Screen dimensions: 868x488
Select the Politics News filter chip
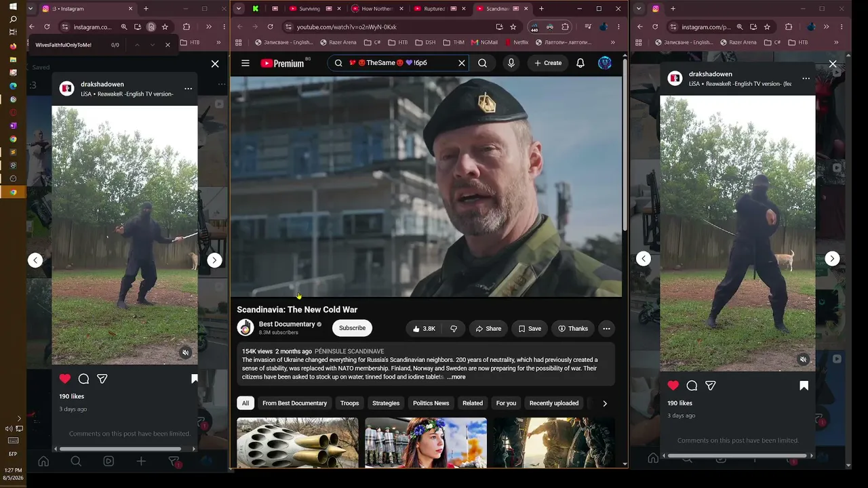coord(431,403)
